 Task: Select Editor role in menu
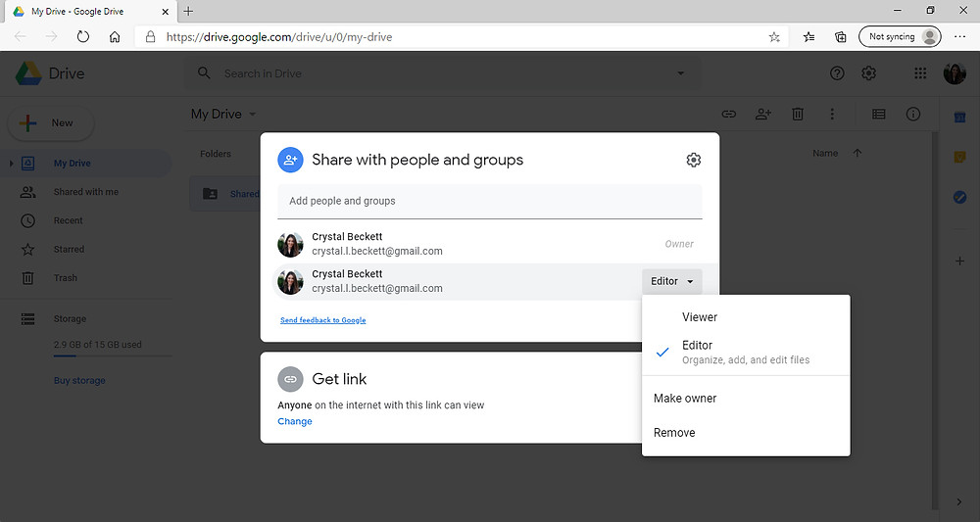[x=746, y=353]
